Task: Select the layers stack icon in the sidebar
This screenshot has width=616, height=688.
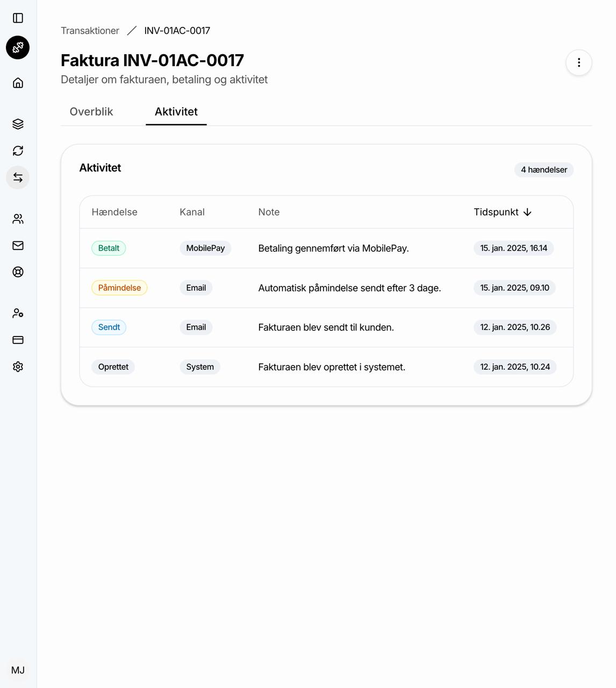Action: [18, 124]
